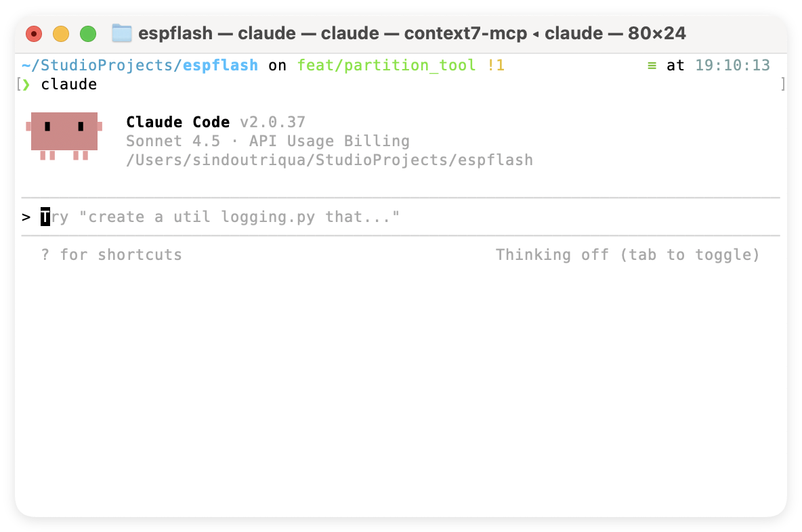Click the typed "claude" command text
802x532 pixels.
click(x=69, y=85)
